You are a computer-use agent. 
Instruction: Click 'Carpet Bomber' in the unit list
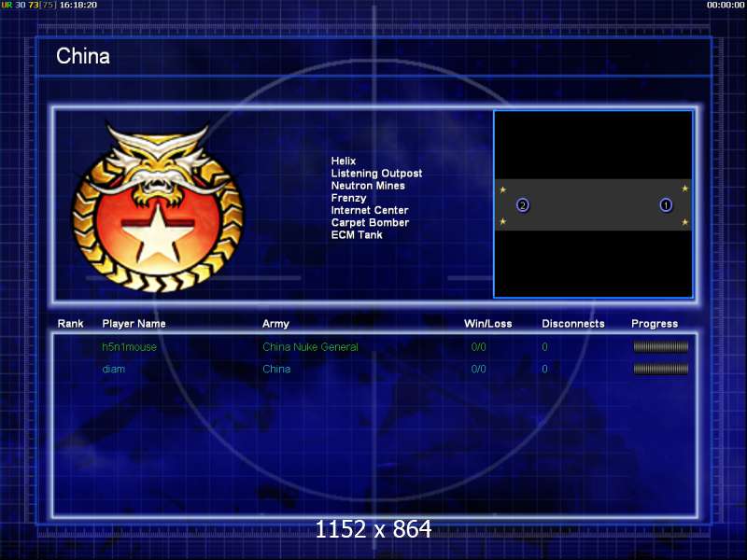tap(370, 222)
